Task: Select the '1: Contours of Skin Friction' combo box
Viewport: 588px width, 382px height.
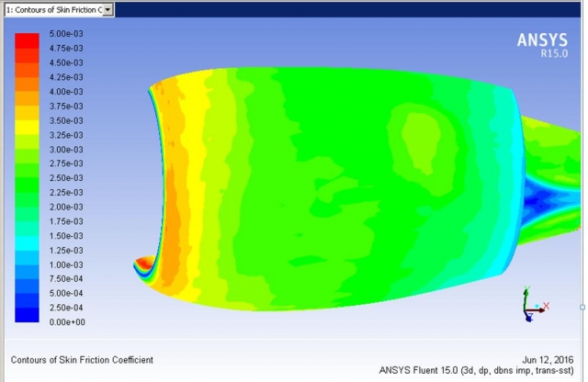Action: 53,9
